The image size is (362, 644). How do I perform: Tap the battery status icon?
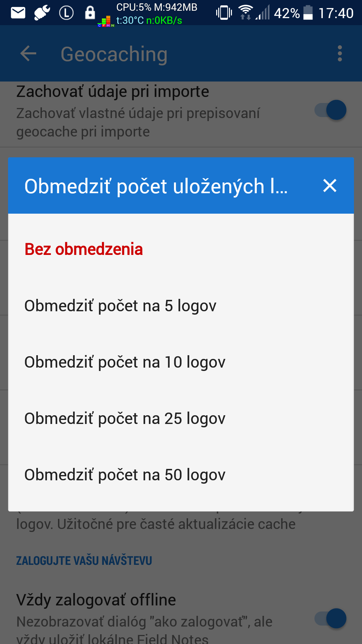pyautogui.click(x=308, y=13)
